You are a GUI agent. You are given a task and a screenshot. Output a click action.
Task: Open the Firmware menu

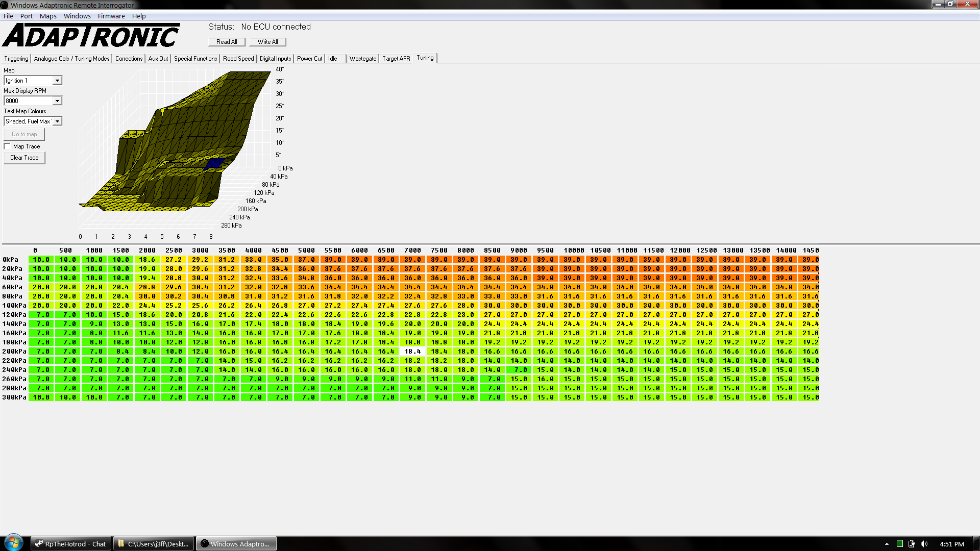coord(111,16)
